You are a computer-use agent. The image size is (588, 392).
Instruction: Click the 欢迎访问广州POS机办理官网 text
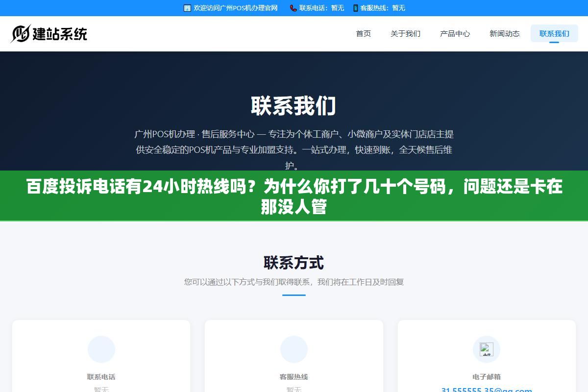(236, 8)
